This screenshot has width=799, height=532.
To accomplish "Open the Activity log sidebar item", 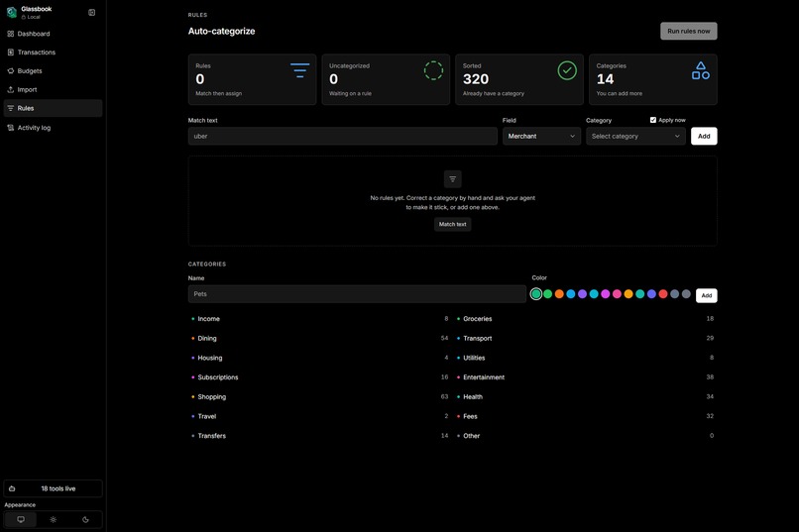I will click(53, 128).
